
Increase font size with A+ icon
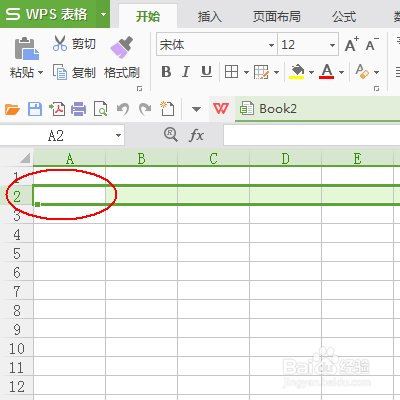[x=351, y=44]
